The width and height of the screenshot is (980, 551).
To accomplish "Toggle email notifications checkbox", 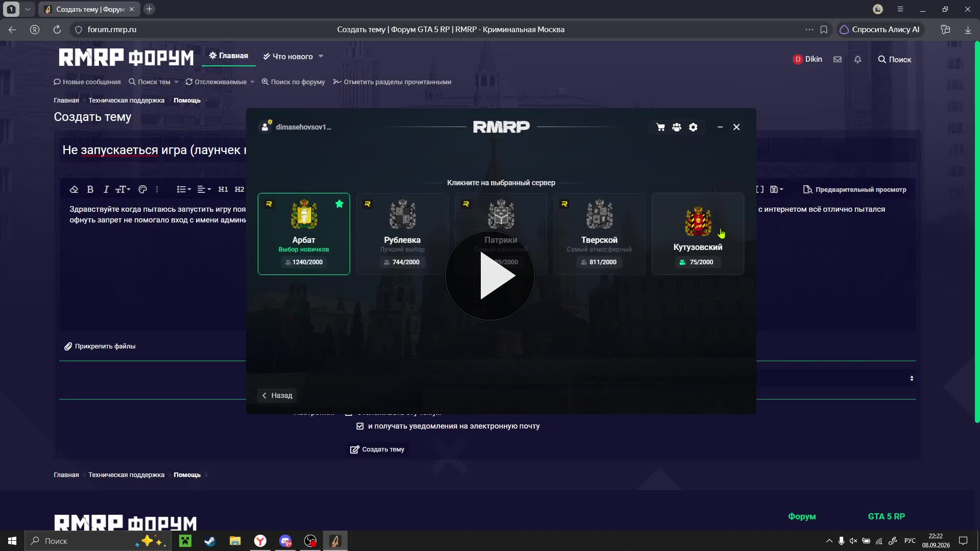I will (x=360, y=426).
